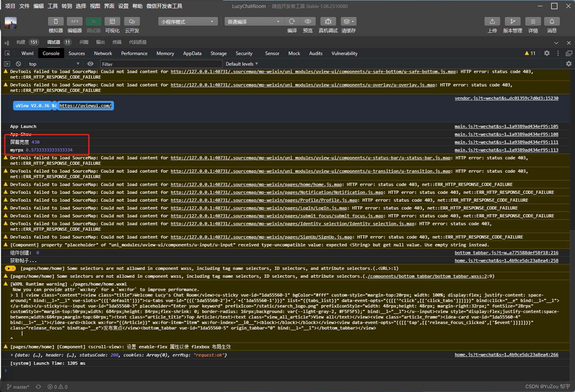The image size is (575, 392).
Task: Collapse the debugger panel with chevron
Action: (556, 43)
